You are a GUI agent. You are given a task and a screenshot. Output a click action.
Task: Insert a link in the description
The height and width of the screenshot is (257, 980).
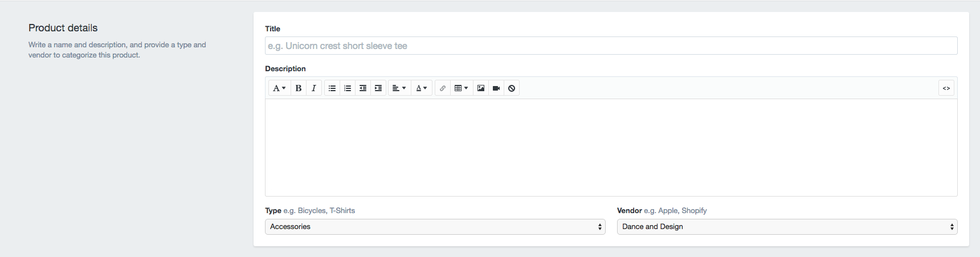[443, 88]
